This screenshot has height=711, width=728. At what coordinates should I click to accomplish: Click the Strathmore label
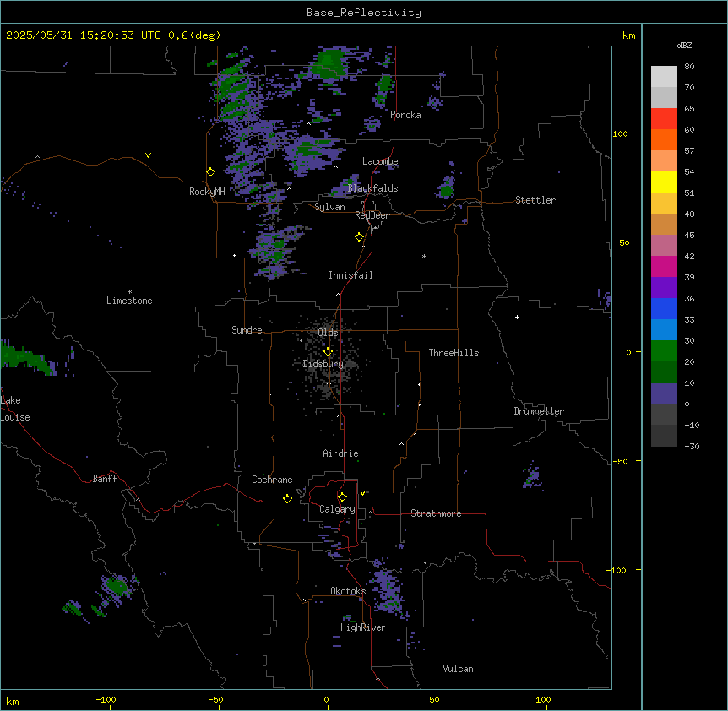[436, 513]
